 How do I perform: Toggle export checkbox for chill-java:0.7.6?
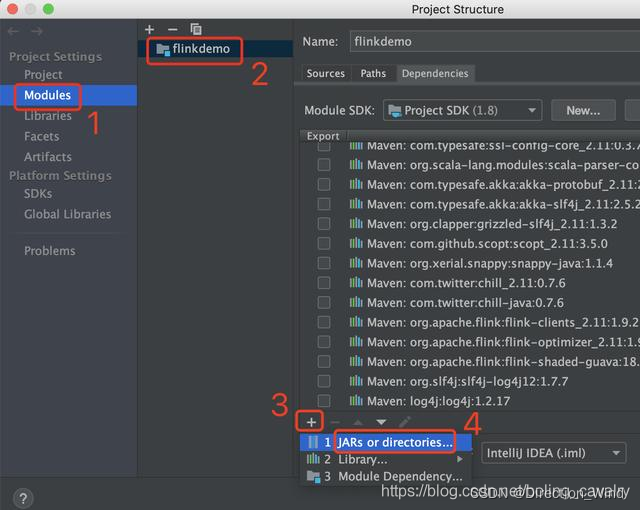324,302
